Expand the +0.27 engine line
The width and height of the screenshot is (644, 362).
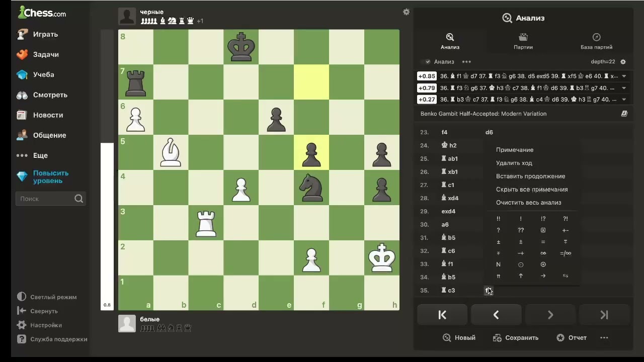click(624, 100)
